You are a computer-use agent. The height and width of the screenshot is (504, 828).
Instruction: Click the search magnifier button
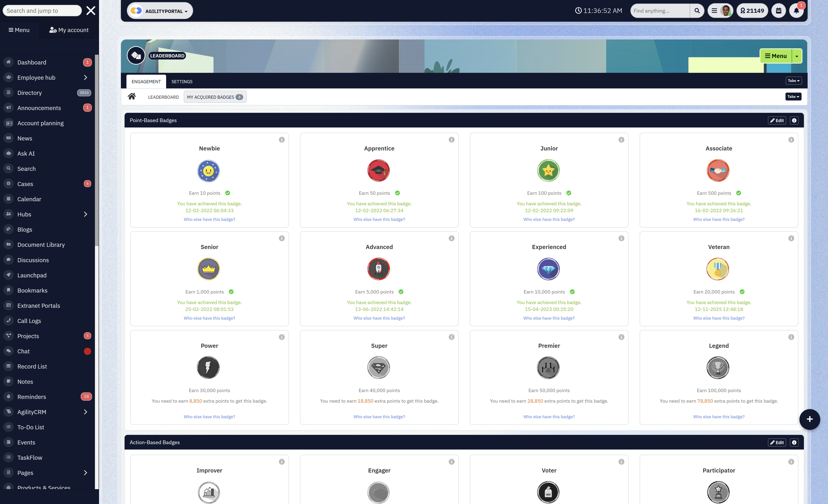pos(697,11)
